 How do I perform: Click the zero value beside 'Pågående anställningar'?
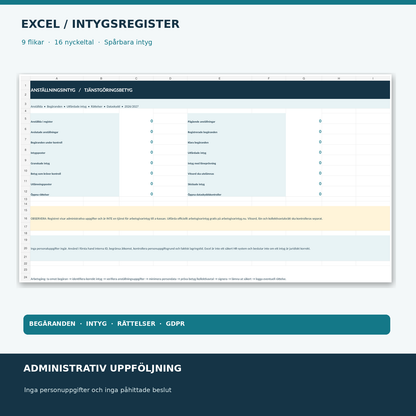320,121
